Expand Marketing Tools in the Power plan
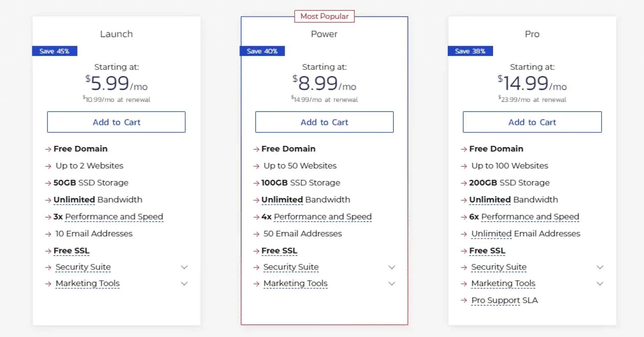The height and width of the screenshot is (337, 644). pyautogui.click(x=391, y=284)
